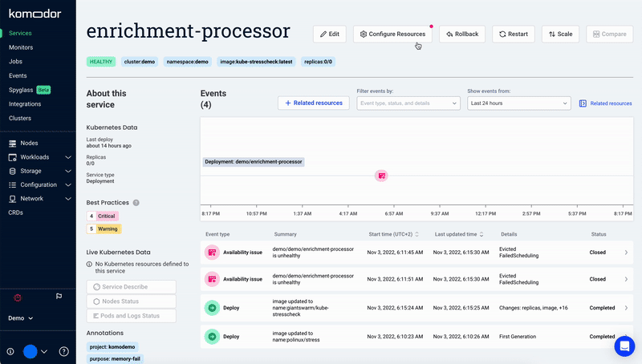Click the 5 Warning best practices badge
Image resolution: width=642 pixels, height=364 pixels.
(104, 229)
